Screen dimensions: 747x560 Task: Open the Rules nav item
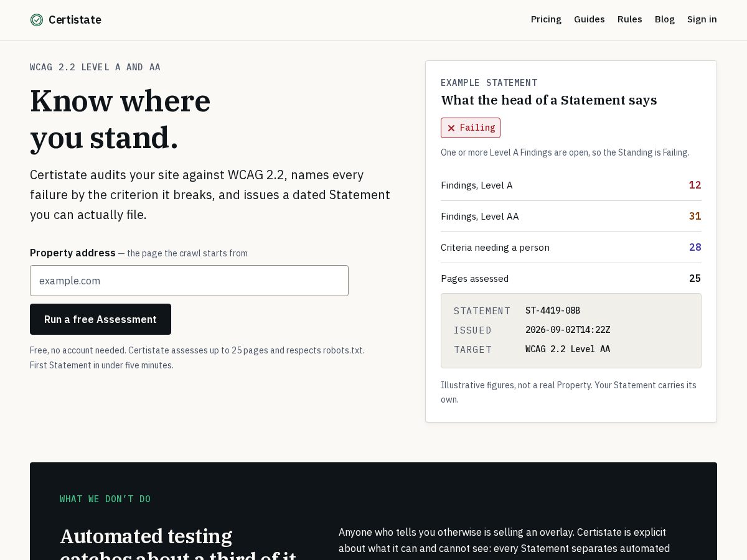[x=630, y=19]
